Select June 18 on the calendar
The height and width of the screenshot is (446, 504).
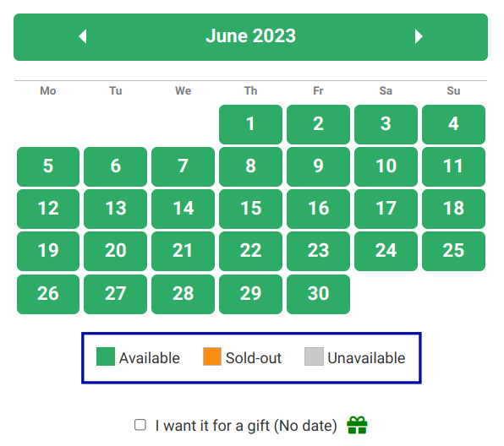click(453, 209)
